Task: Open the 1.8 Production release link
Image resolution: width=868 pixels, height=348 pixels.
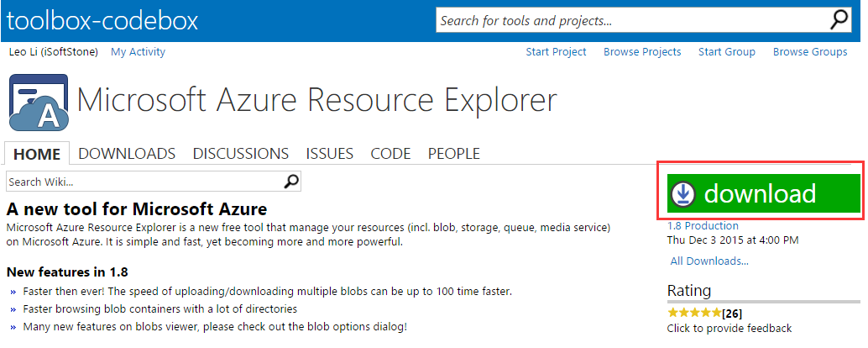Action: (x=703, y=226)
